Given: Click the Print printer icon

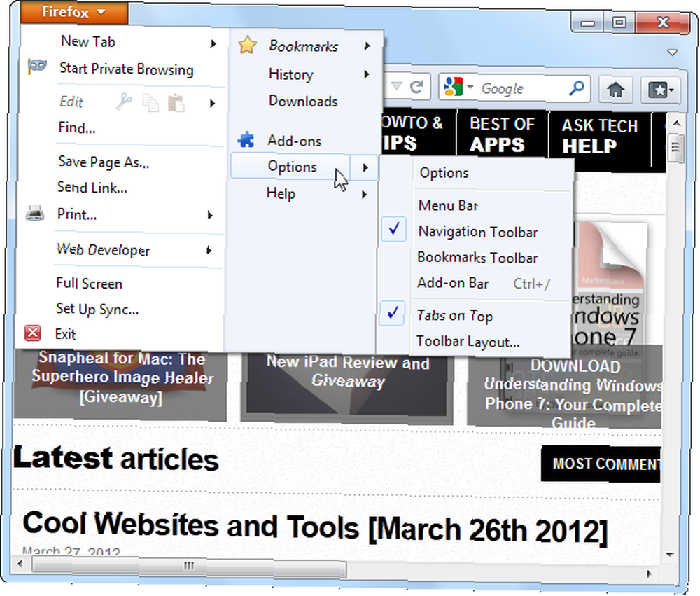Looking at the screenshot, I should 35,213.
